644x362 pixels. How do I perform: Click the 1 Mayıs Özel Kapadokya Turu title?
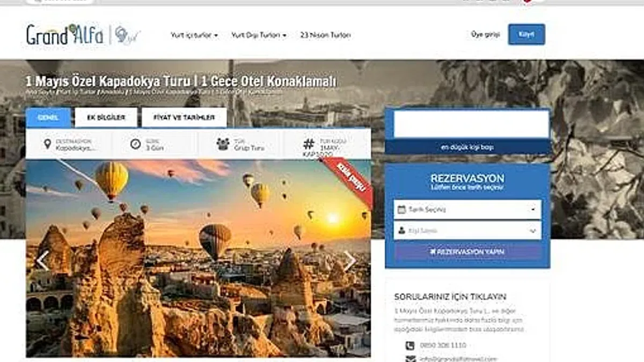tap(181, 81)
